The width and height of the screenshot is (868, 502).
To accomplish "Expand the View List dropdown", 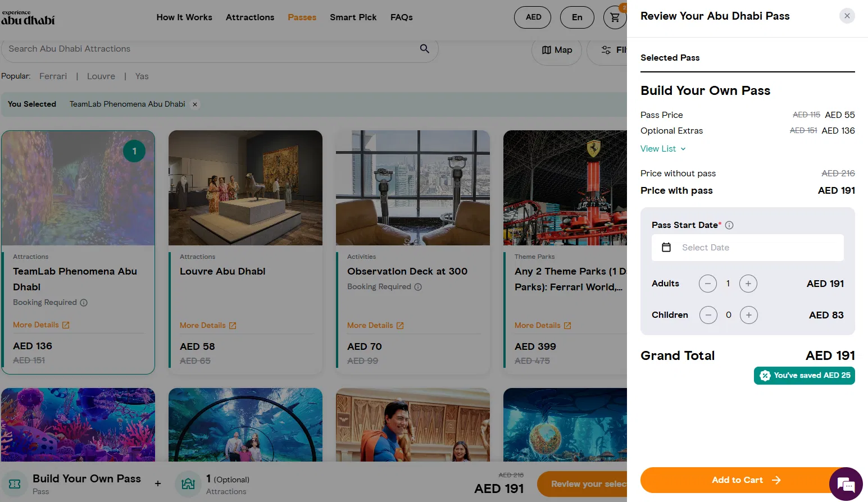I will tap(663, 149).
